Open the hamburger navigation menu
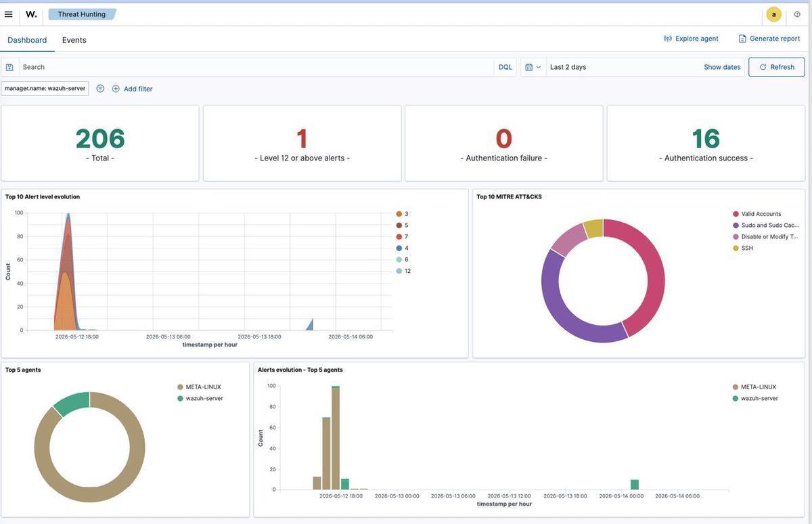The width and height of the screenshot is (812, 524). (x=9, y=14)
